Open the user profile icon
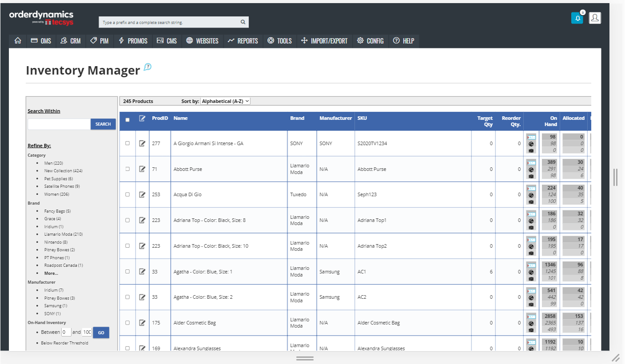 coord(594,18)
